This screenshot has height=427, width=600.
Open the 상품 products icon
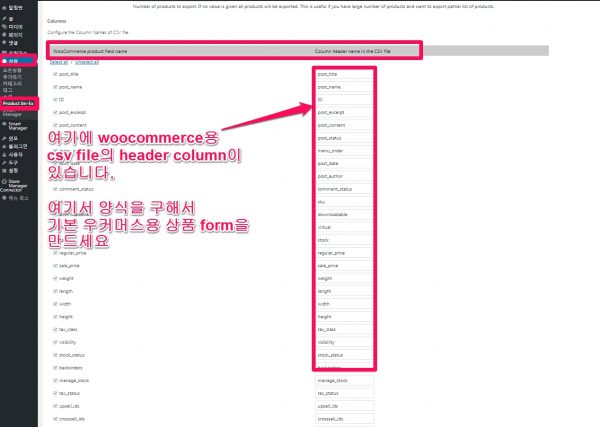click(4, 61)
